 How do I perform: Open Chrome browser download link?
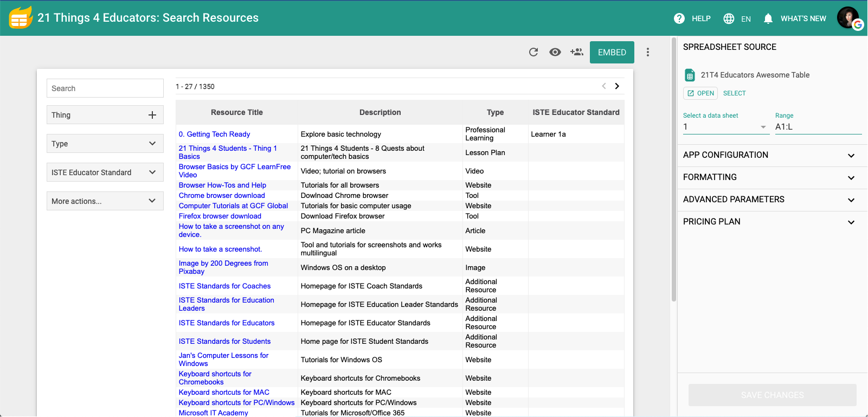(222, 196)
